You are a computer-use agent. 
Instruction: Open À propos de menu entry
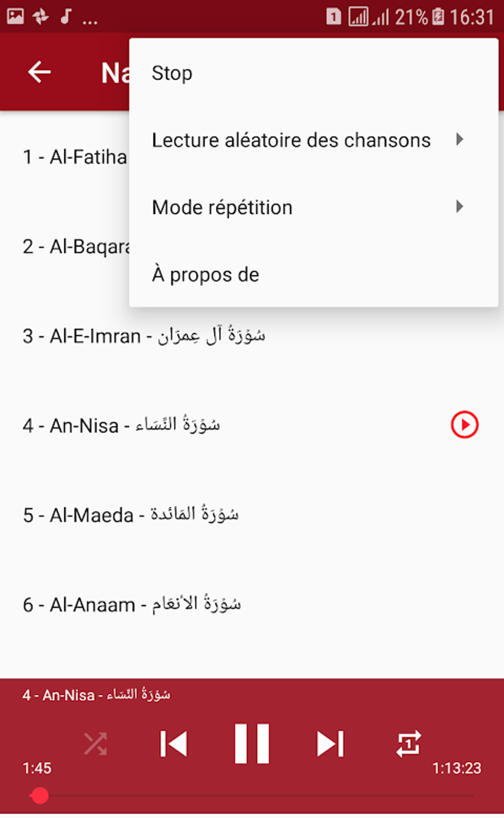(206, 275)
